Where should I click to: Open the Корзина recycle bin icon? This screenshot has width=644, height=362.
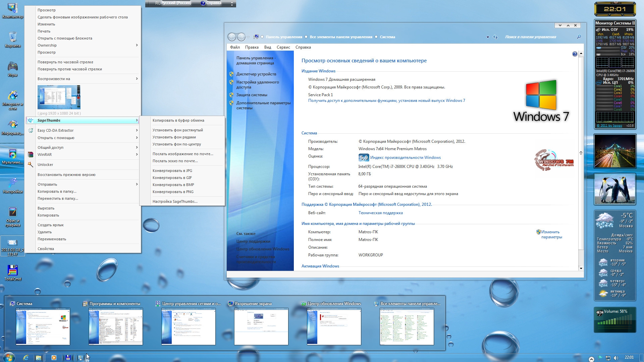coord(13,40)
